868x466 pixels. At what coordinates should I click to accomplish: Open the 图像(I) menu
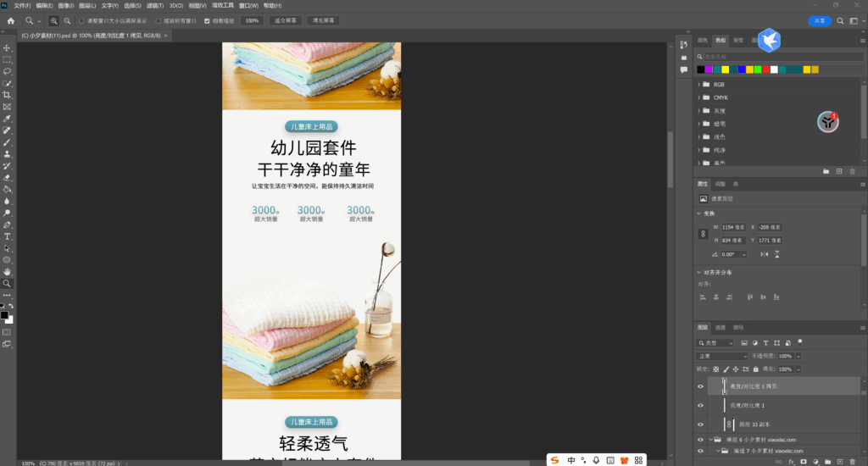click(66, 6)
